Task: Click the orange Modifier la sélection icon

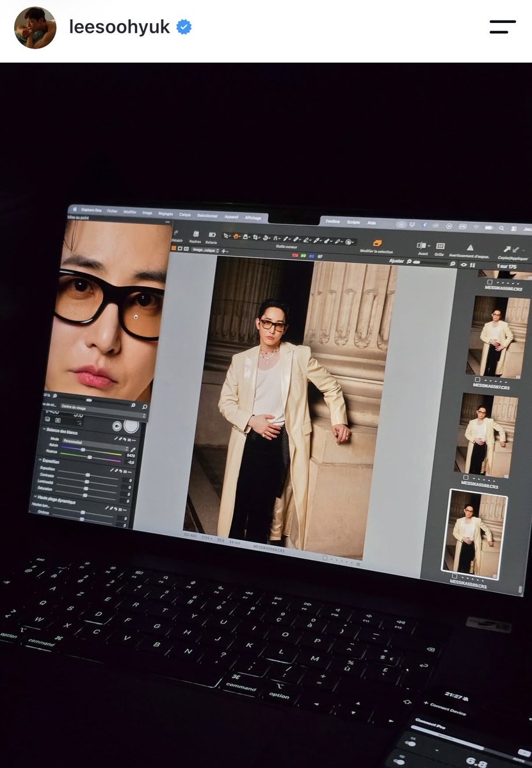Action: click(377, 243)
